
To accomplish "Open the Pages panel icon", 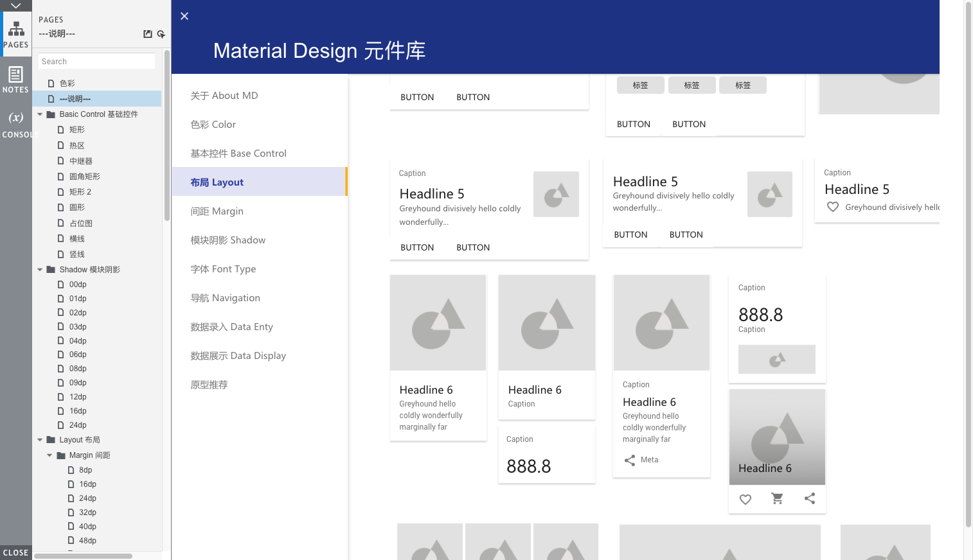I will click(16, 34).
